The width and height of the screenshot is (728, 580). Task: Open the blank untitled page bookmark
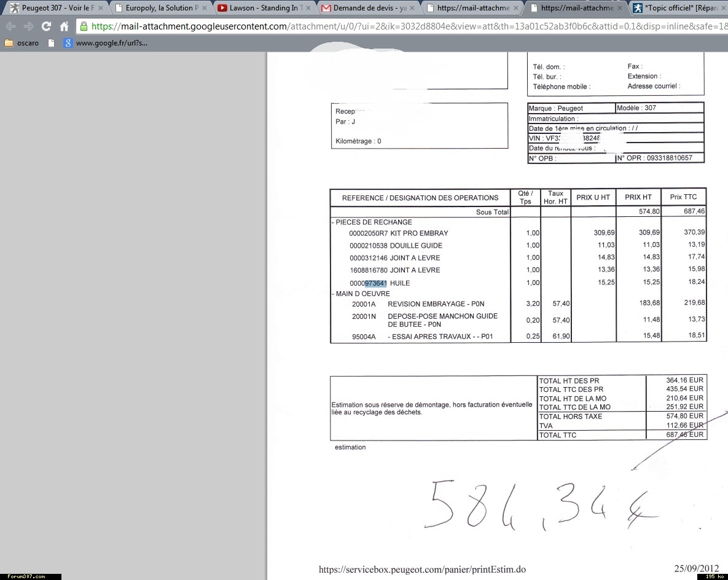click(51, 43)
